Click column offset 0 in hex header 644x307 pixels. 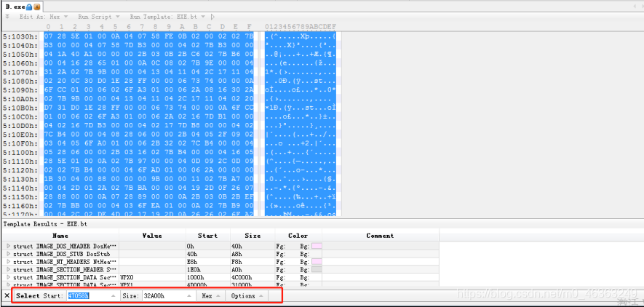click(49, 27)
